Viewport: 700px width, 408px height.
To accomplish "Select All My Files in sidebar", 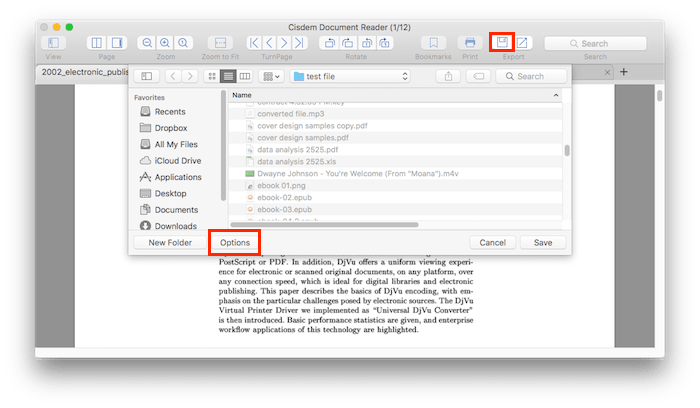I will (169, 144).
